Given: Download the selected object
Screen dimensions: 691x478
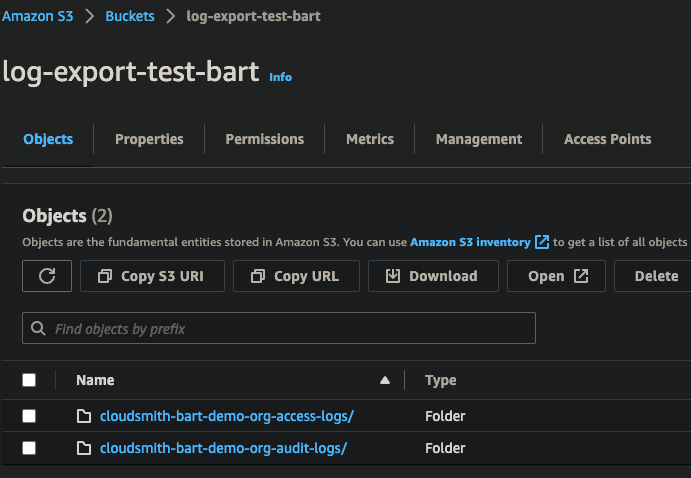Looking at the screenshot, I should [431, 276].
